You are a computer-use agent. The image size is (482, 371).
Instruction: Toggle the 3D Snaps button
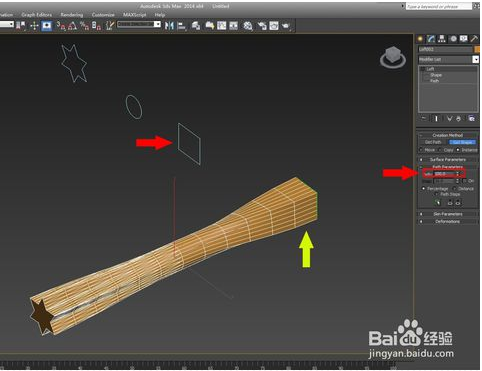61,26
